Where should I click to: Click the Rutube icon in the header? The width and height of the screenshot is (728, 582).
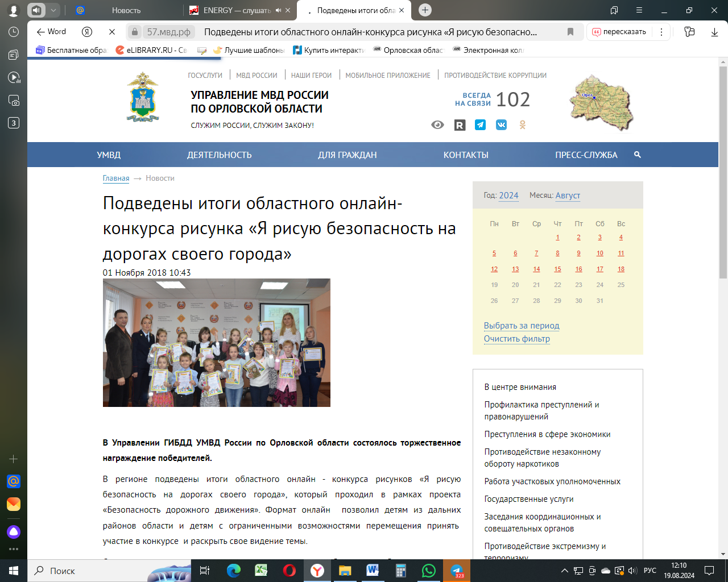(x=460, y=125)
